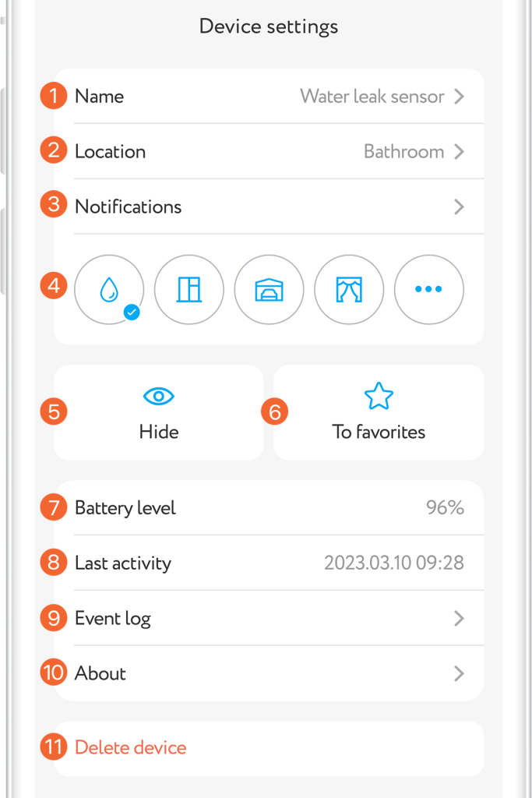
Task: Edit the Water leak sensor name value
Action: click(x=372, y=97)
